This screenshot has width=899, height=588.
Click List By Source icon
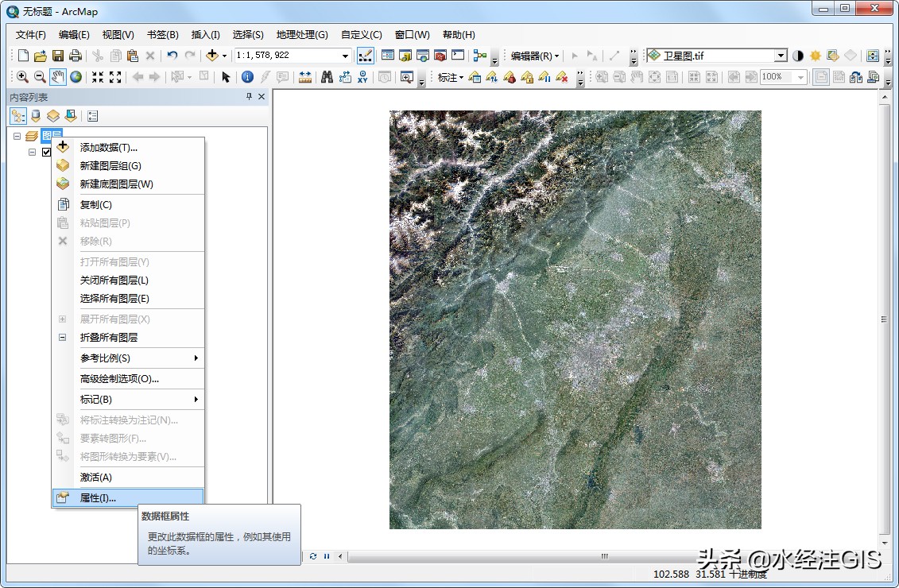point(36,116)
